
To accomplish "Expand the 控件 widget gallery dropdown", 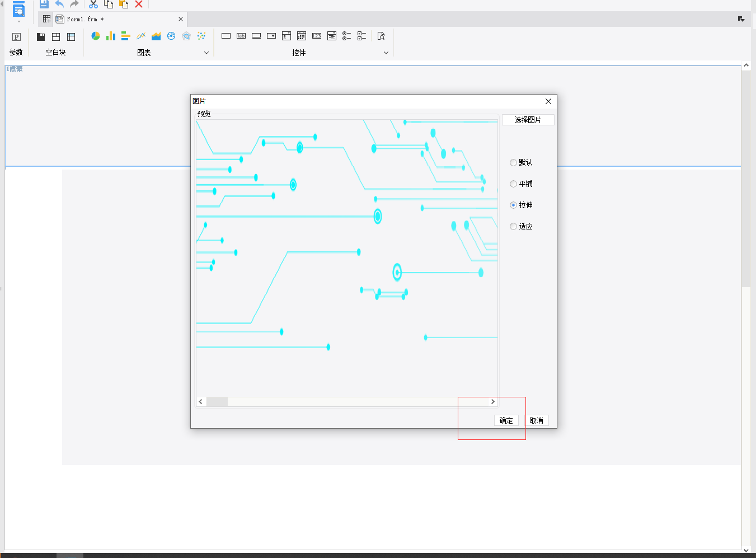I will pyautogui.click(x=386, y=53).
